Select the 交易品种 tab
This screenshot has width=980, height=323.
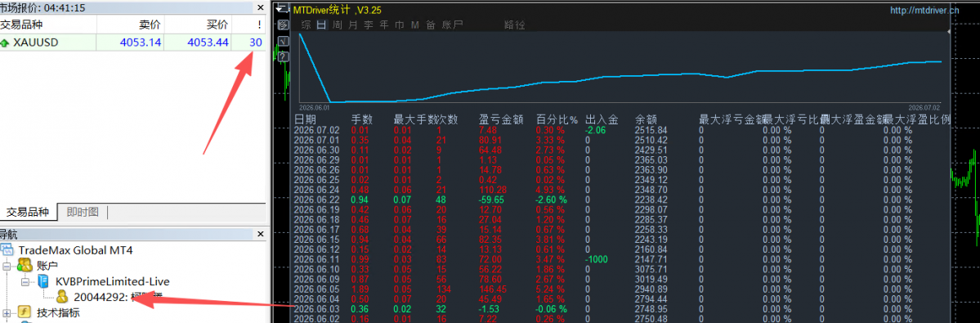click(28, 212)
